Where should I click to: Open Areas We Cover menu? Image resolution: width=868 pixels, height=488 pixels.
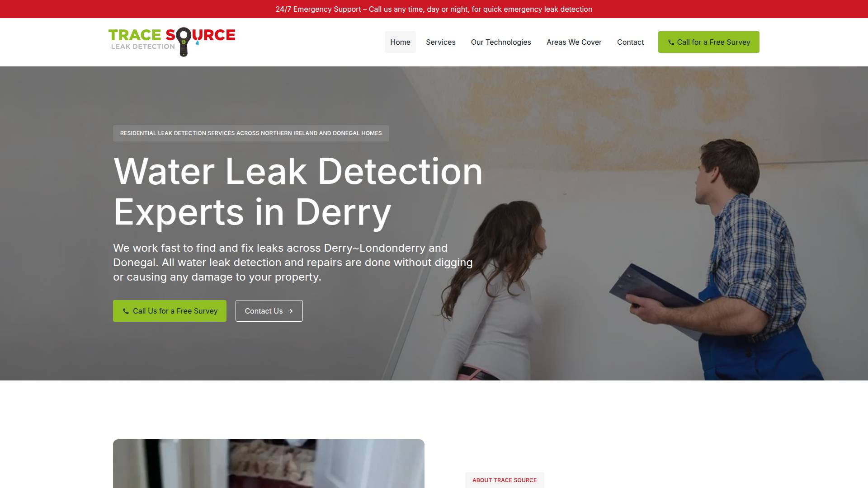[574, 42]
